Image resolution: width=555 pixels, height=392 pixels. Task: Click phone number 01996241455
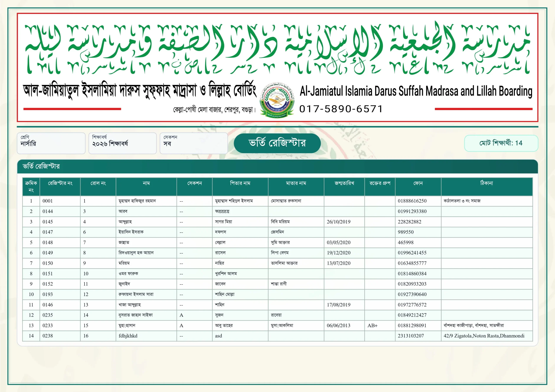[x=412, y=253]
